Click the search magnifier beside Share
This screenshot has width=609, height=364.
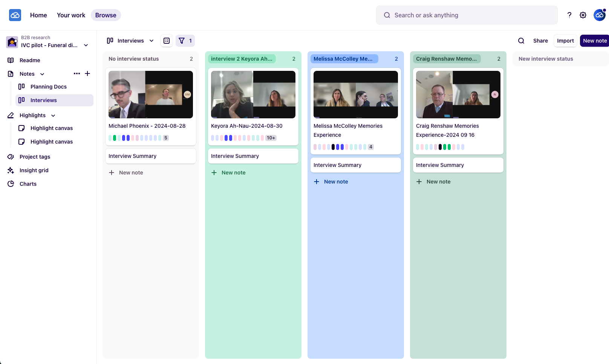click(521, 41)
